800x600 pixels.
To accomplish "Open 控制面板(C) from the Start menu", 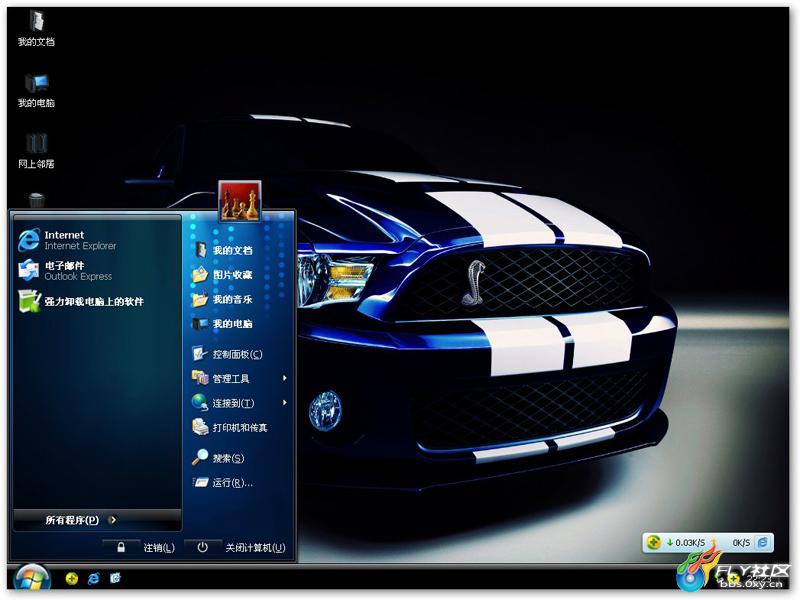I will (228, 354).
